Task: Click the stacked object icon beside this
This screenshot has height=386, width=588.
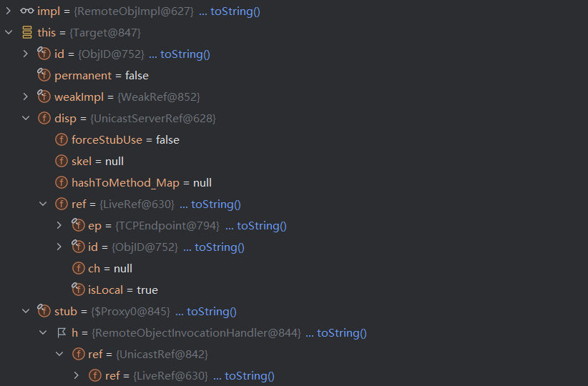Action: click(x=27, y=33)
